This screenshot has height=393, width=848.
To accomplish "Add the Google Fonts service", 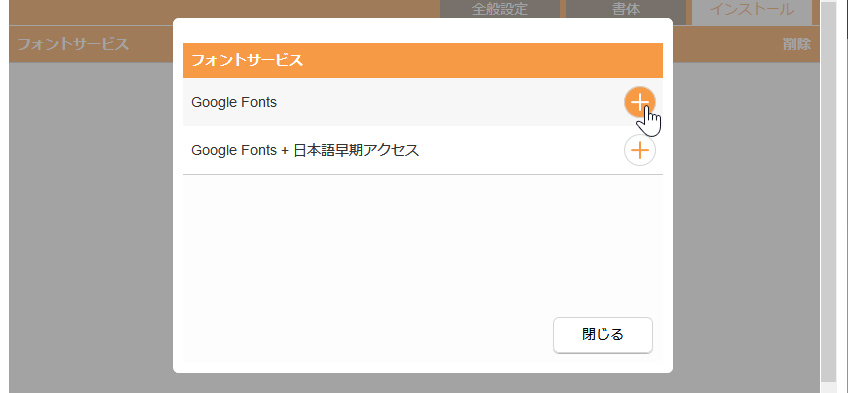I will tap(640, 102).
